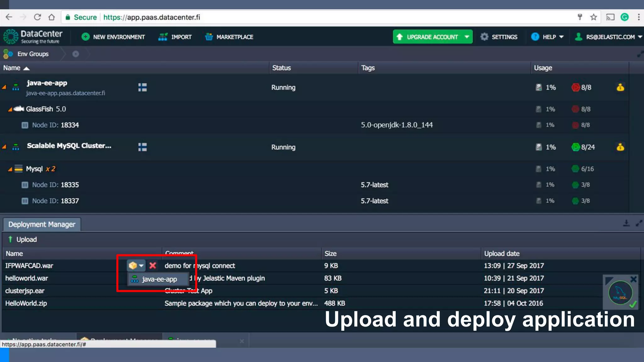Close the MySQL task notification
Screen dimensions: 644x362
tap(634, 279)
